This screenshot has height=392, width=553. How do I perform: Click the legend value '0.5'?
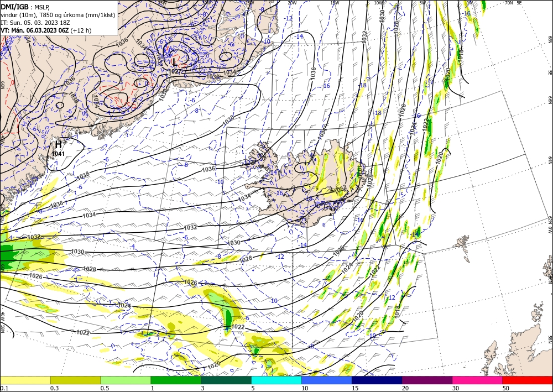coord(105,388)
